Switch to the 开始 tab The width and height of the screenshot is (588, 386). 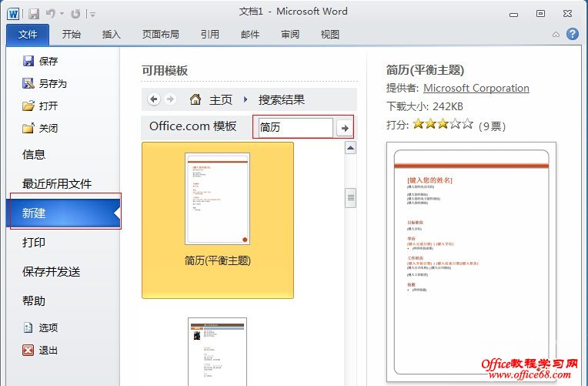point(72,35)
